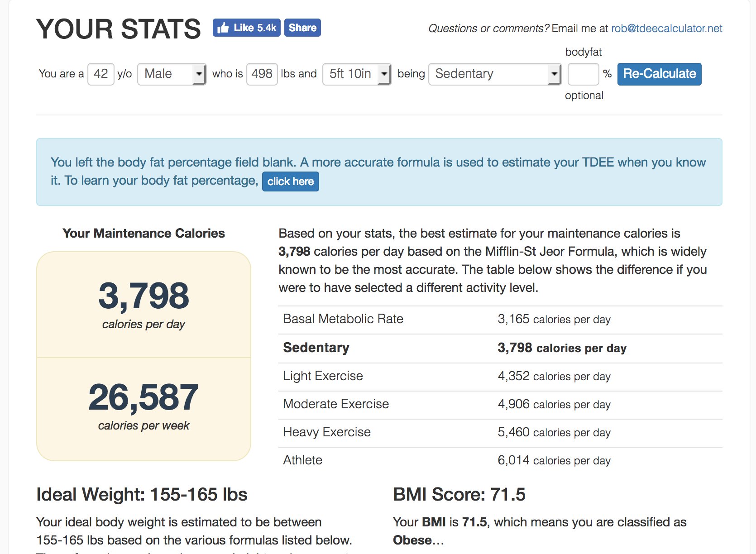756x554 pixels.
Task: Click '4,906 calories per day' value
Action: pos(554,404)
